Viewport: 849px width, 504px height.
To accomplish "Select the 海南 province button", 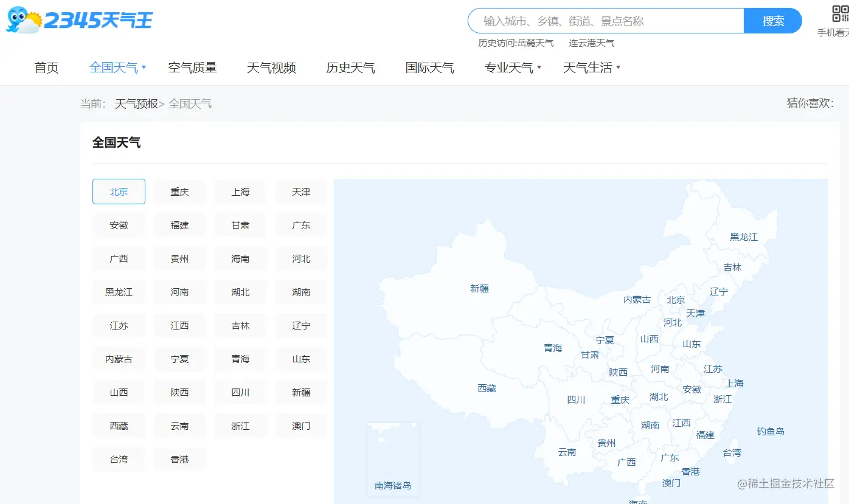I will coord(240,258).
